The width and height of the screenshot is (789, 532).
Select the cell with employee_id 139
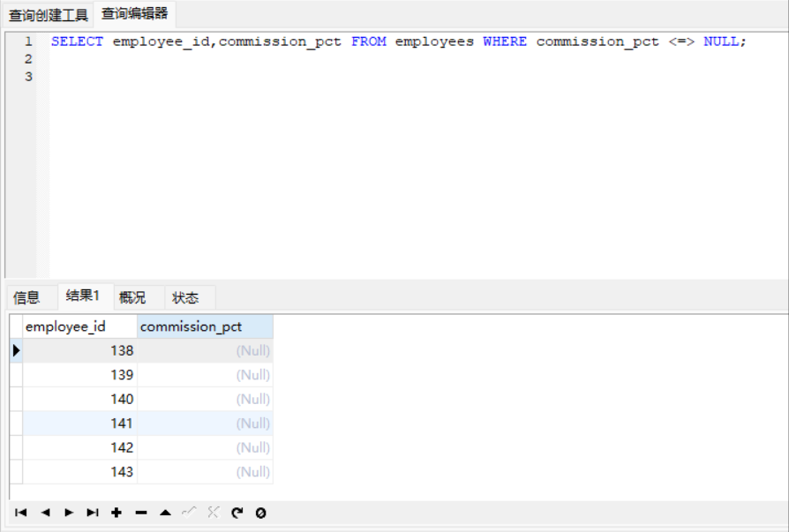click(x=79, y=375)
